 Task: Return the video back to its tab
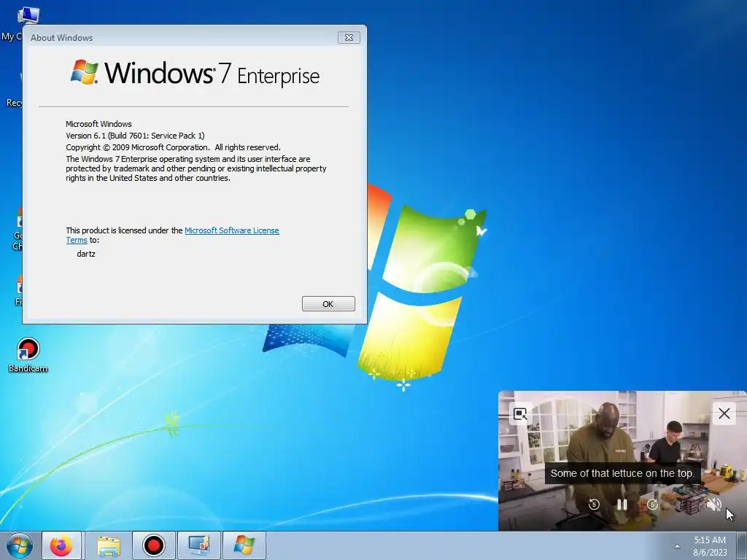click(520, 414)
